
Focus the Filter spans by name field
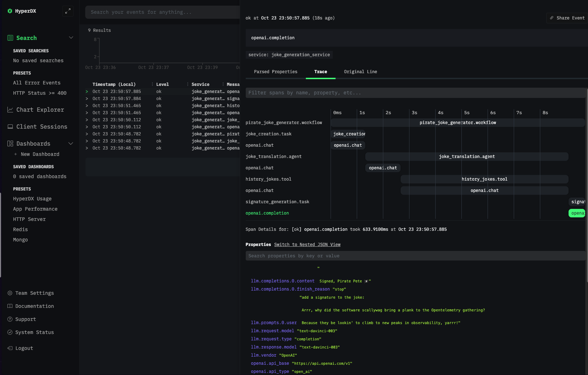(415, 93)
